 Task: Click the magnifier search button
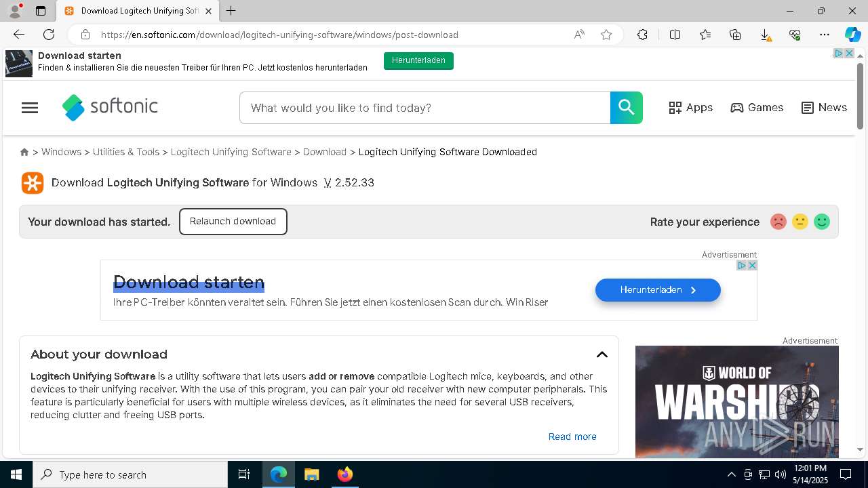pos(627,108)
